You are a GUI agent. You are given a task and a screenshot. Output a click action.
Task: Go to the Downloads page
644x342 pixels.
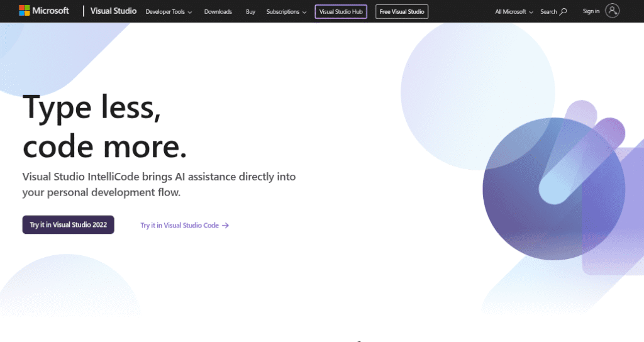click(218, 12)
